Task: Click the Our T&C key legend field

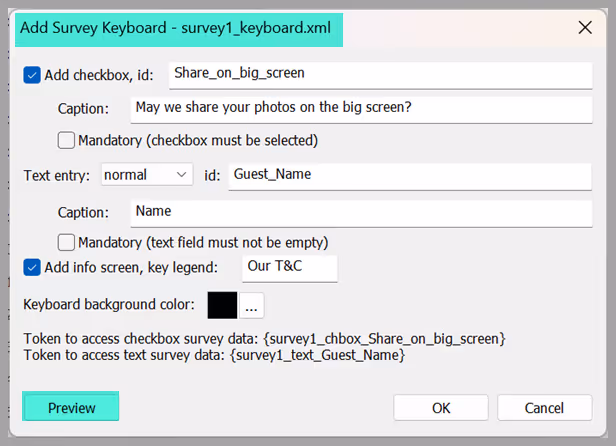Action: 290,268
